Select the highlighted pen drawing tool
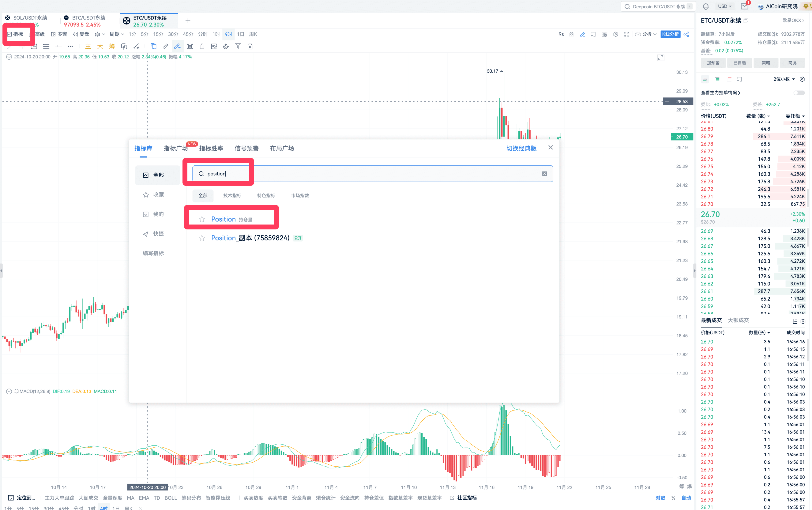This screenshot has width=812, height=510. [x=177, y=46]
